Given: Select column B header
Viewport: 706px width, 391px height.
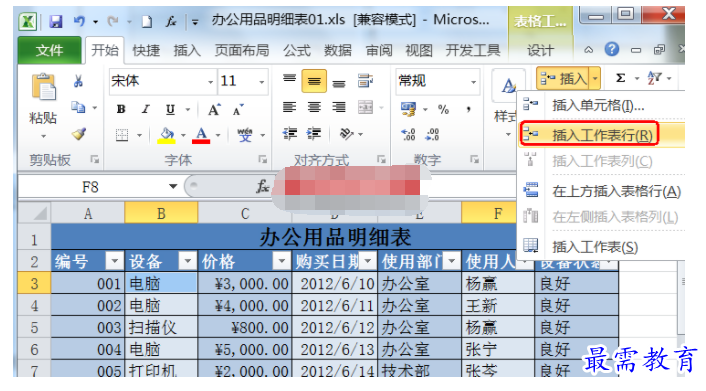Looking at the screenshot, I should pyautogui.click(x=161, y=213).
